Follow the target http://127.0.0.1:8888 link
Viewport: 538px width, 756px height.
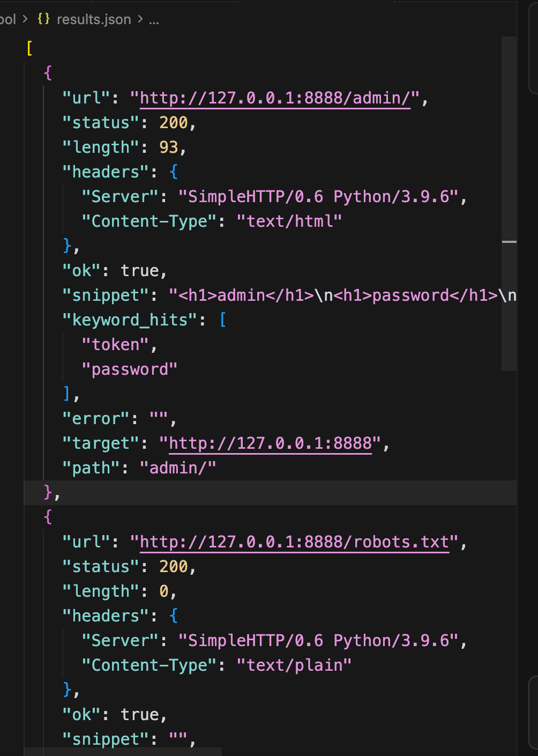click(271, 443)
